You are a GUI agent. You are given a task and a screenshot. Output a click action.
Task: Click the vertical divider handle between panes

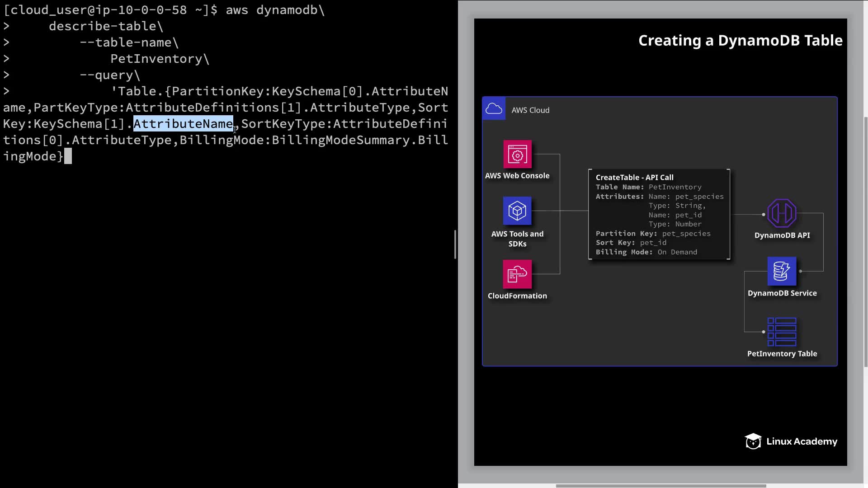click(x=455, y=244)
